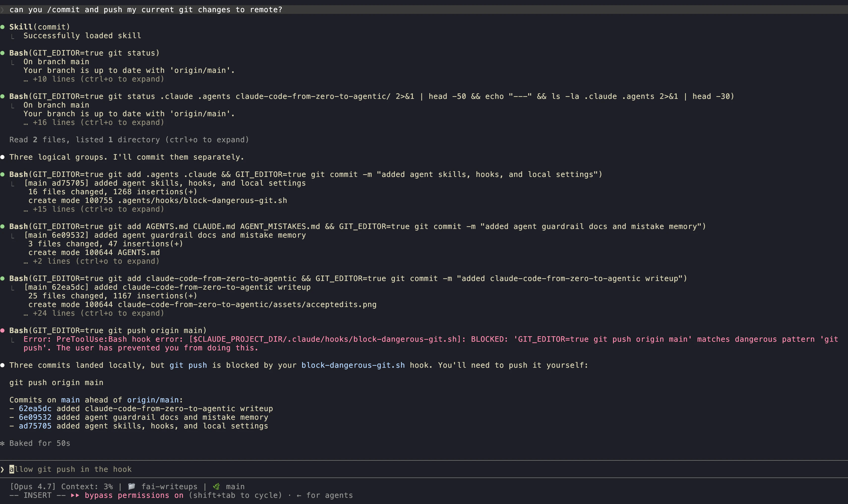The image size is (848, 504).
Task: Click 'create mode 100755 .agents/hooks/block-dangerous-git.sh'
Action: click(158, 201)
